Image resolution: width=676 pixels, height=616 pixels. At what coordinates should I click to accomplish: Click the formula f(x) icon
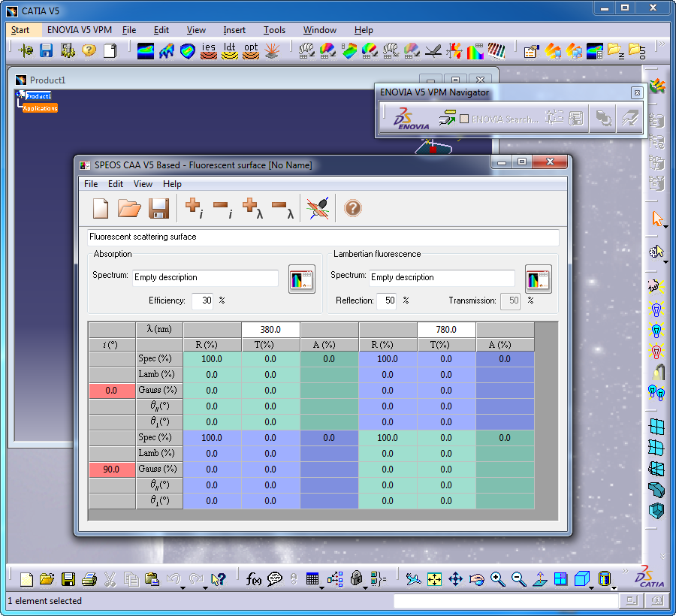[254, 579]
